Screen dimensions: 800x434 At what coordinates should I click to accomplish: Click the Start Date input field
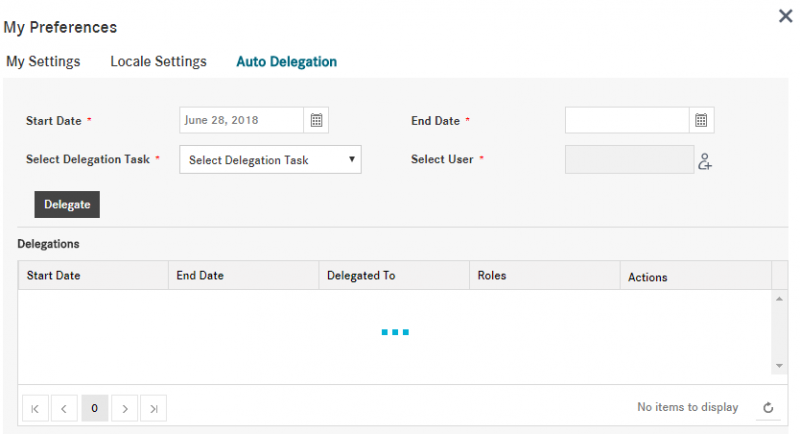click(x=242, y=120)
